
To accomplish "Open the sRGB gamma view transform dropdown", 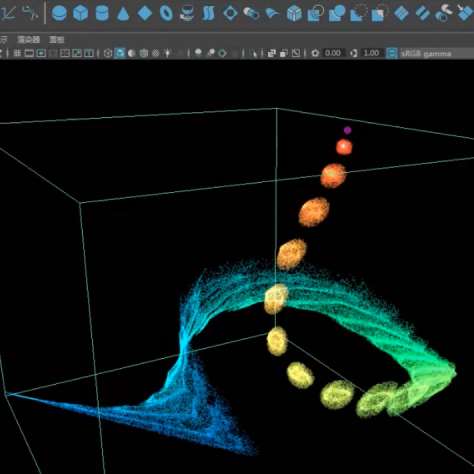I will [x=437, y=53].
